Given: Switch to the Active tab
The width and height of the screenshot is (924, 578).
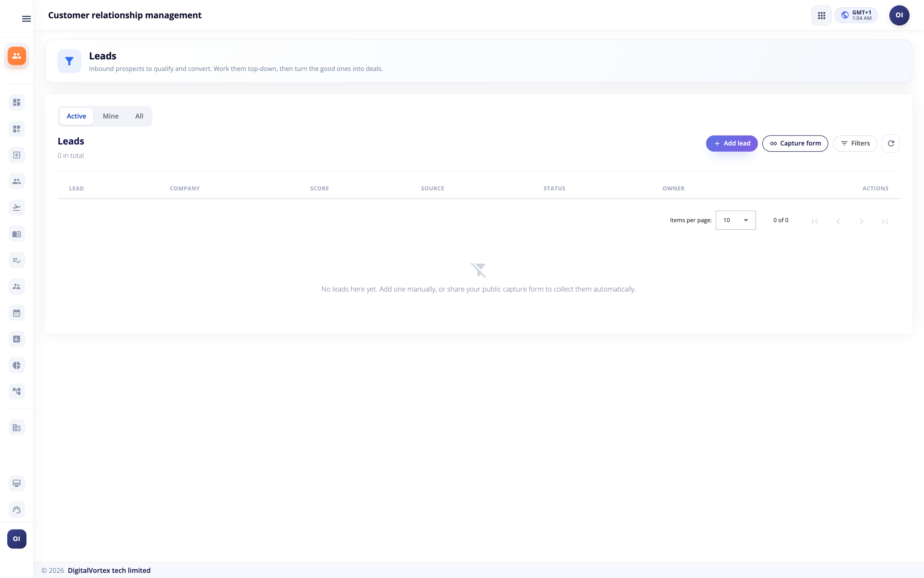Looking at the screenshot, I should (x=76, y=116).
